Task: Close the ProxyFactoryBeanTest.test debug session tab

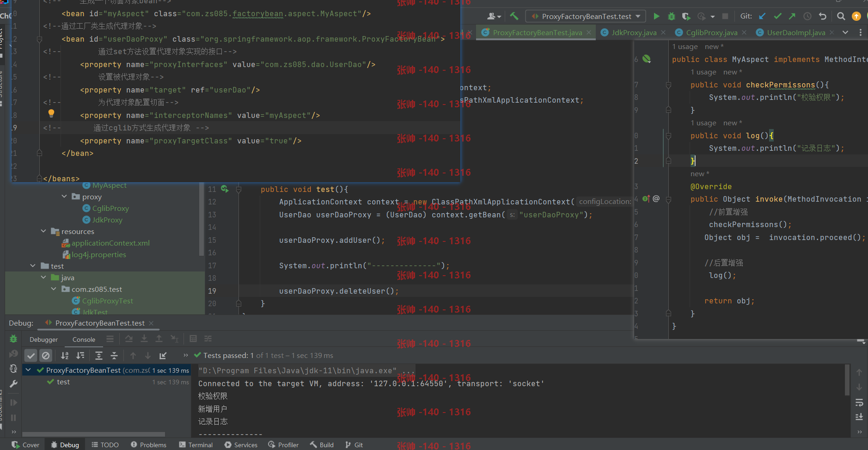Action: 151,323
